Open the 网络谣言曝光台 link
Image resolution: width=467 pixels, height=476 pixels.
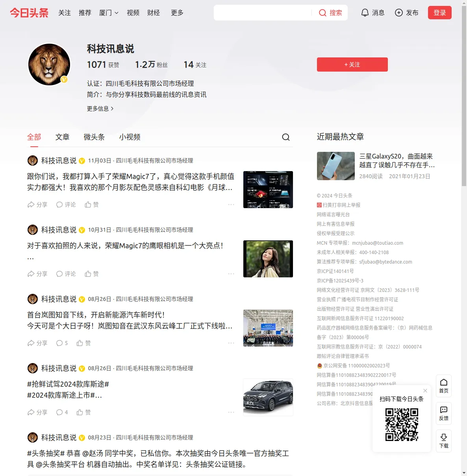(333, 214)
